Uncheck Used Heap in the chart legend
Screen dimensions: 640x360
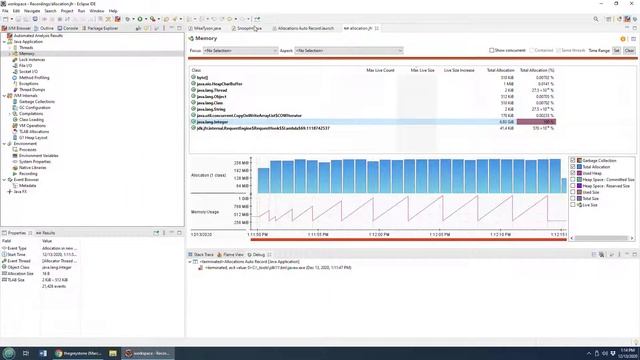pyautogui.click(x=573, y=173)
